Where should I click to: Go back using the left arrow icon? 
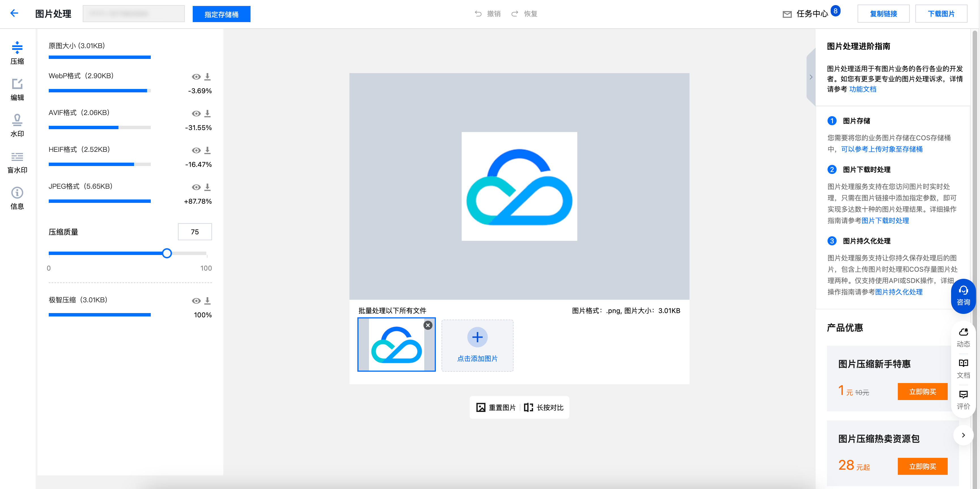coord(14,13)
